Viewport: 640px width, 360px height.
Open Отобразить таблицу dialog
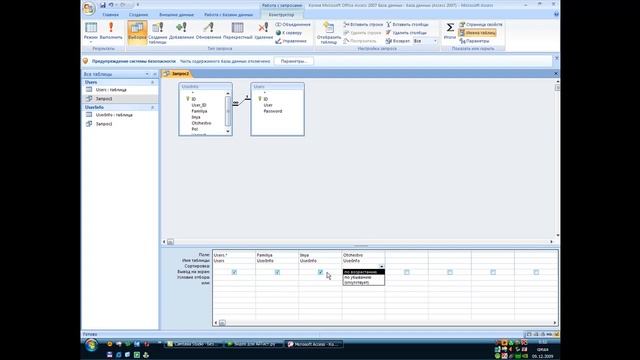329,33
